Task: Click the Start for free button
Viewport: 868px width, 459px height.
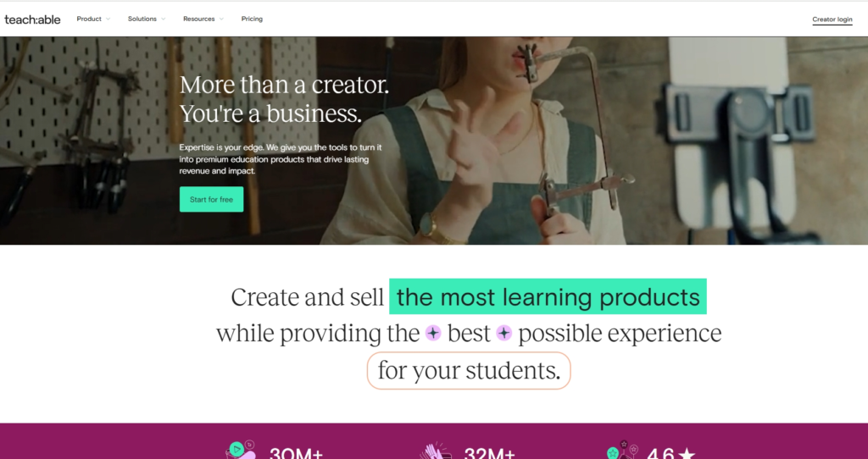Action: [x=211, y=199]
